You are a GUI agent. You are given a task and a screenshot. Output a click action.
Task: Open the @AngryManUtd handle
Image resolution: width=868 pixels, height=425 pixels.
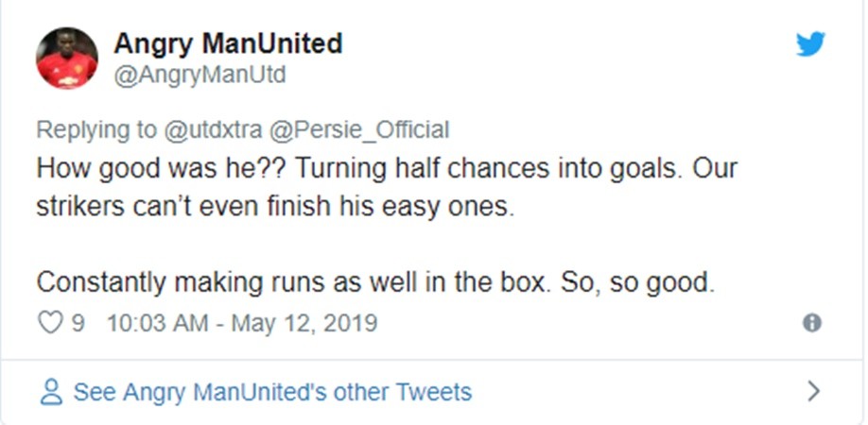[x=200, y=75]
